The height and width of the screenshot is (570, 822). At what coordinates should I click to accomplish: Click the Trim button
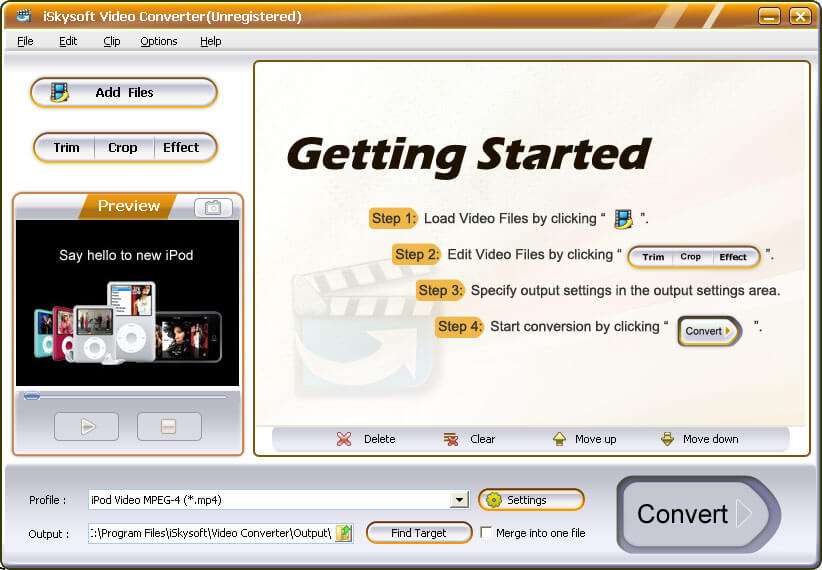(67, 147)
